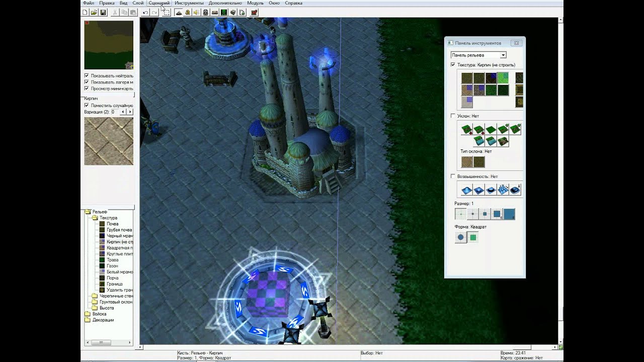The image size is (644, 362).
Task: Click the variation right arrow stepper
Action: pyautogui.click(x=130, y=112)
